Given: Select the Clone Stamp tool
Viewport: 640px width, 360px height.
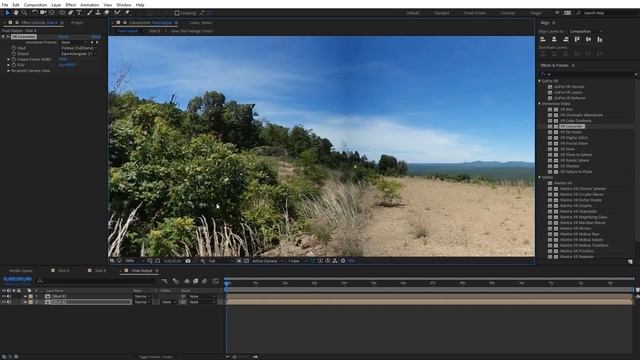Looking at the screenshot, I should point(98,13).
